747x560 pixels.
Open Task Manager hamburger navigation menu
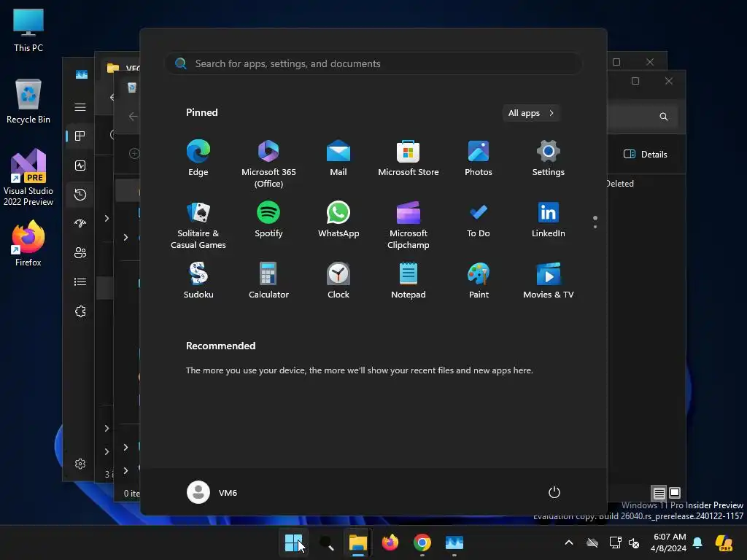point(80,107)
